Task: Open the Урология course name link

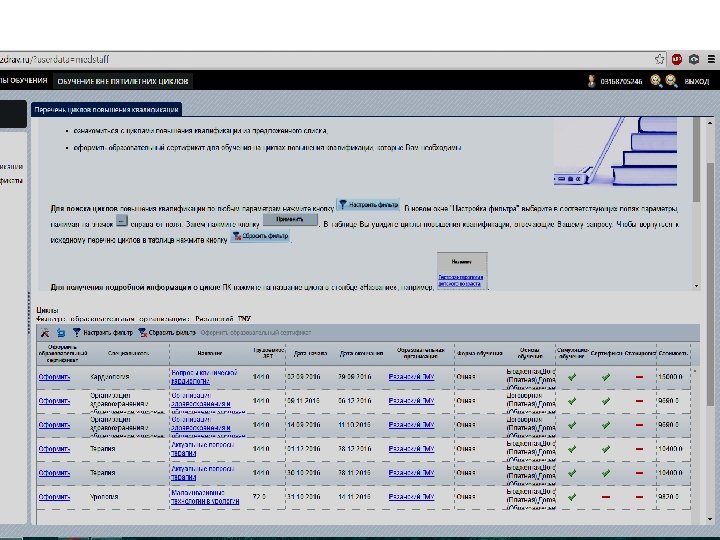Action: pyautogui.click(x=205, y=497)
